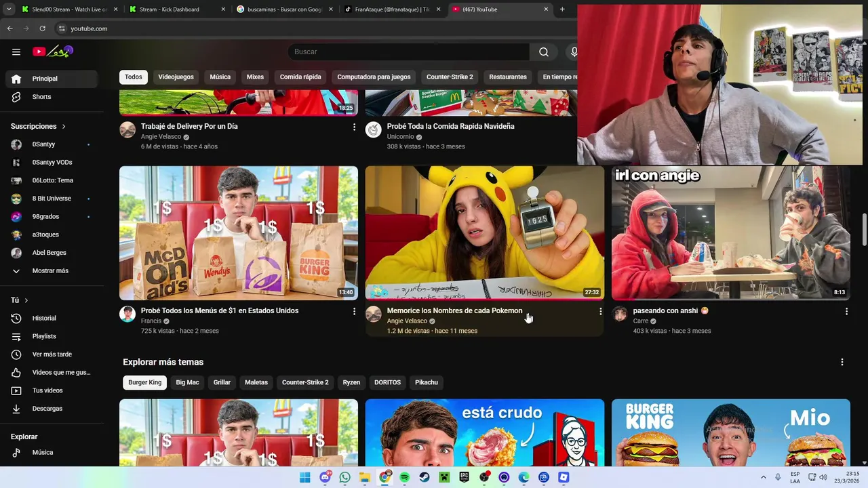This screenshot has width=868, height=488.
Task: Click Francis channel avatar
Action: point(127,314)
